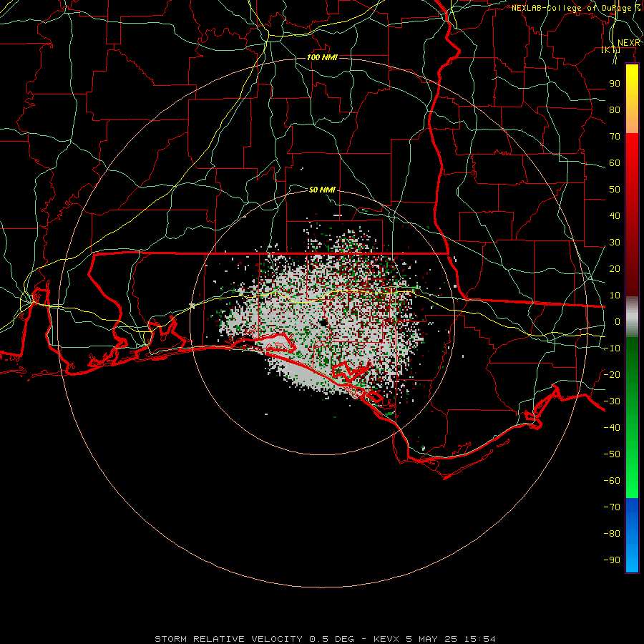The width and height of the screenshot is (644, 644).
Task: Click the '-60' label on the velocity scale
Action: [x=612, y=481]
